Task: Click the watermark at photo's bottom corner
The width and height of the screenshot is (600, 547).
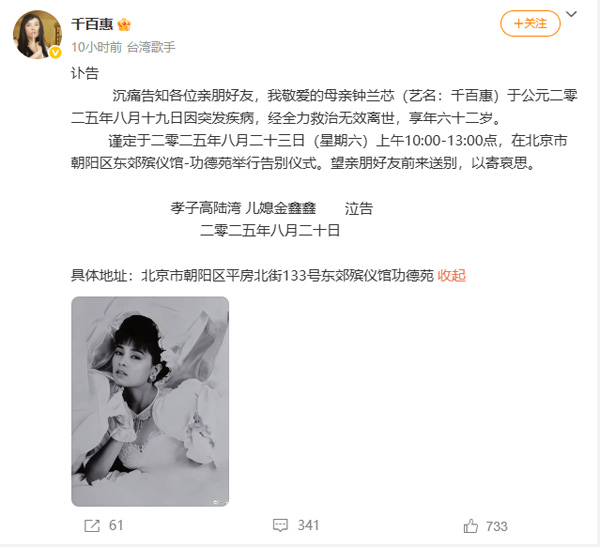Action: tap(220, 502)
